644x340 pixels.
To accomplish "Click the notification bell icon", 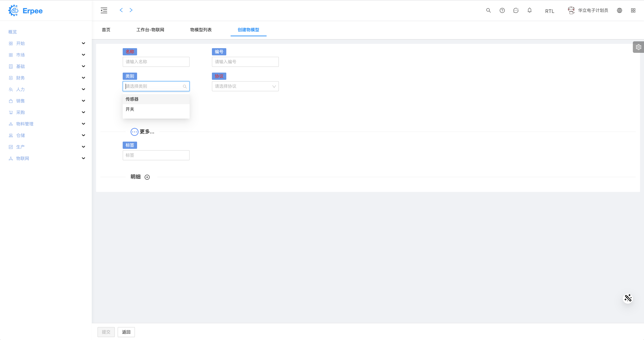I will point(529,10).
